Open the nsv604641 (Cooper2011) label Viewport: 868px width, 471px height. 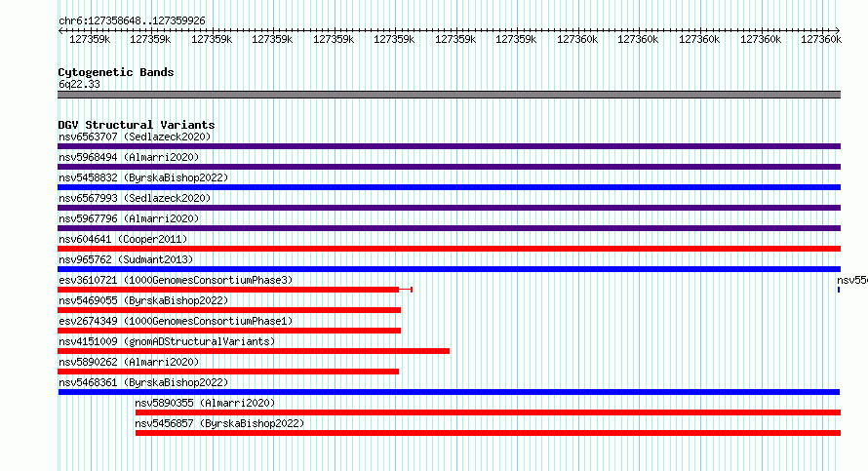coord(123,239)
